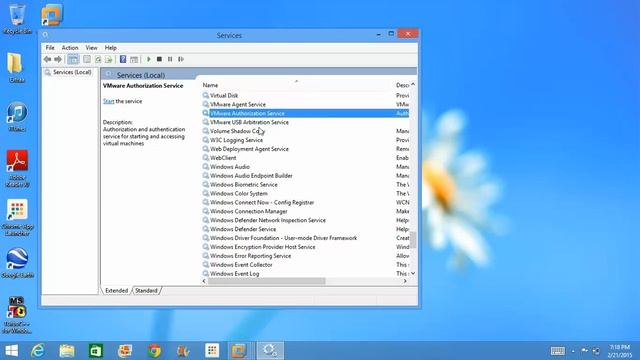
Task: Click the horizontal scroll-right arrow
Action: pos(405,281)
